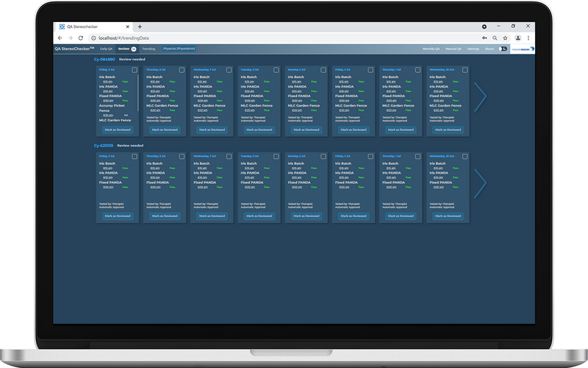Open Chrome three-dot menu
This screenshot has width=588, height=368.
(x=528, y=38)
